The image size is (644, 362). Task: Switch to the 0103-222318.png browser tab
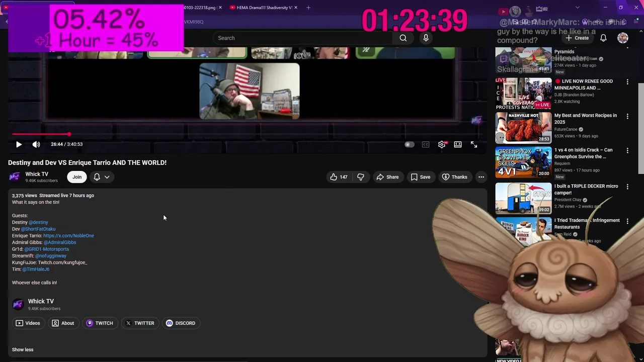point(200,8)
